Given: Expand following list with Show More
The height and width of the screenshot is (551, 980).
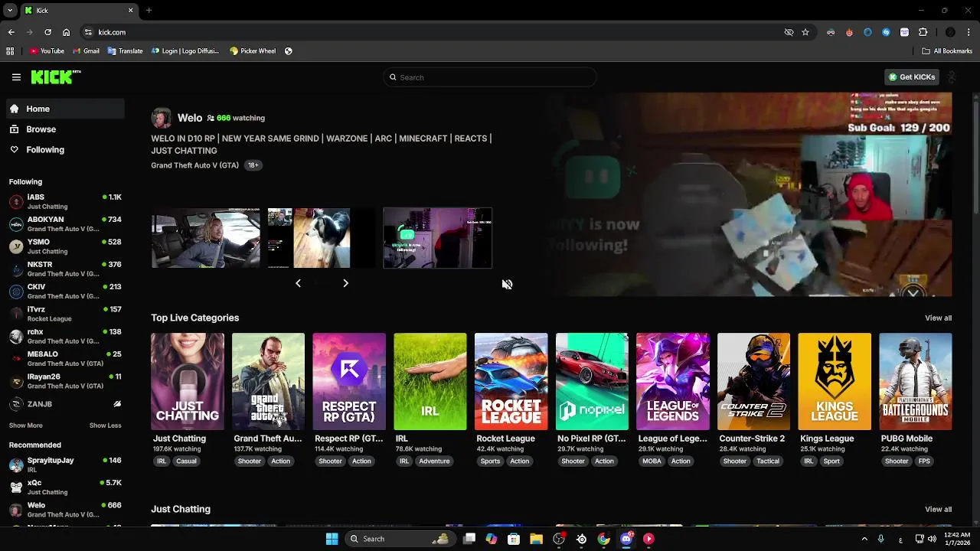Looking at the screenshot, I should click(25, 425).
